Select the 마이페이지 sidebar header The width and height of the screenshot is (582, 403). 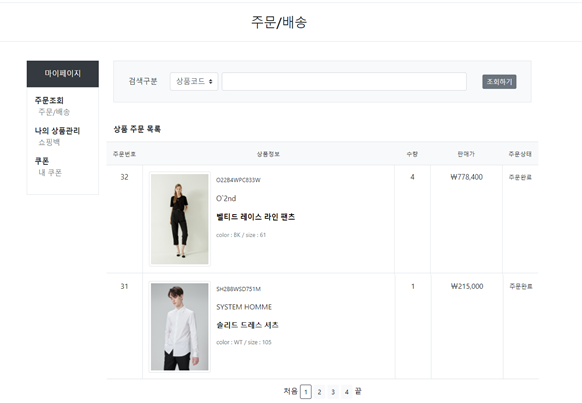tap(63, 73)
